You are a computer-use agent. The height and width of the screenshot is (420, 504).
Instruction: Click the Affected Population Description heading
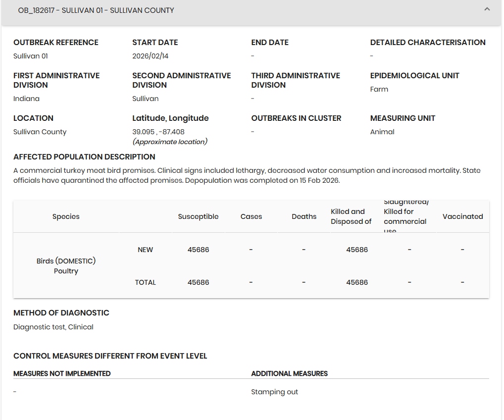click(84, 157)
